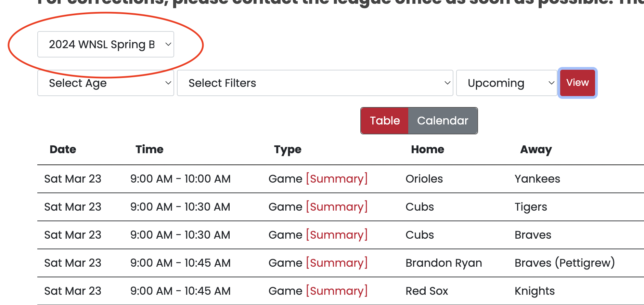Click the Home column header
The image size is (644, 305).
pyautogui.click(x=427, y=149)
